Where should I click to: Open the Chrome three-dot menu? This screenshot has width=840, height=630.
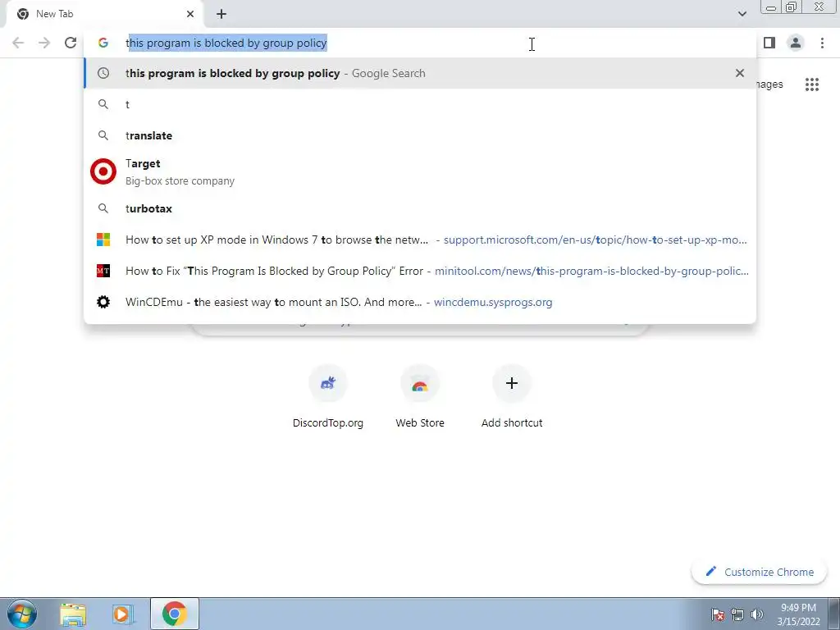(x=822, y=43)
